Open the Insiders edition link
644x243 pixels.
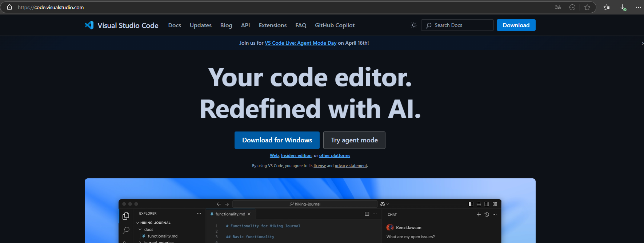pyautogui.click(x=296, y=155)
